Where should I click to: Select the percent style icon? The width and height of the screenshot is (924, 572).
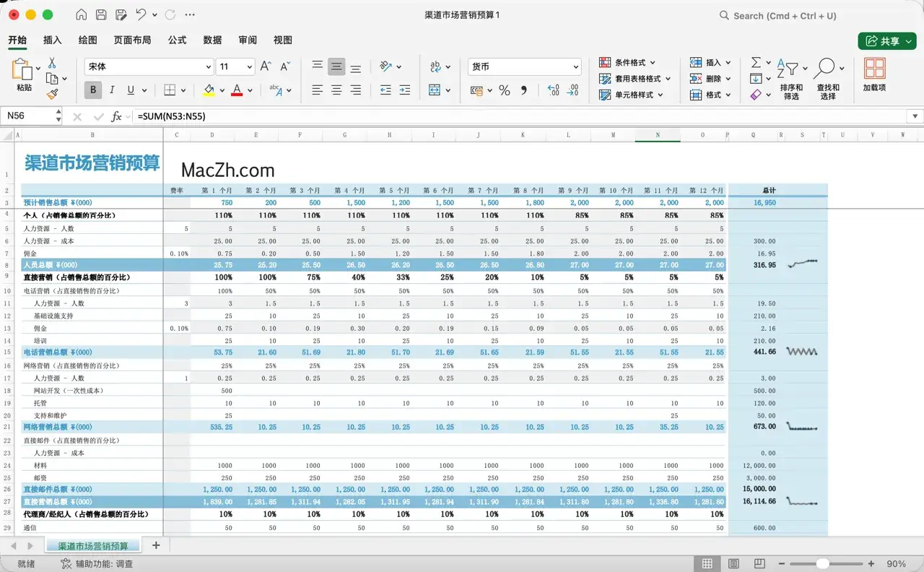503,90
